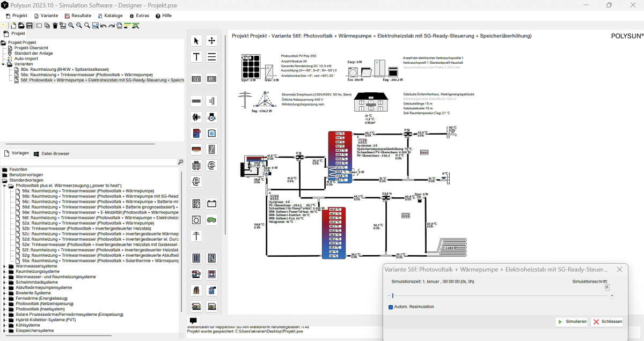This screenshot has height=341, width=644.
Task: Toggle the Autom. Resimulation checkbox
Action: (391, 307)
